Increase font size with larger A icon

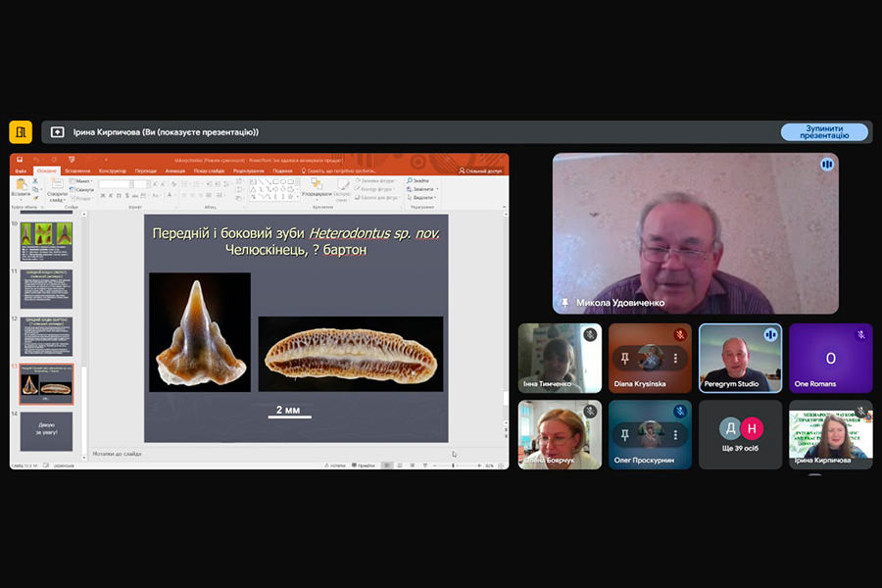coord(155,184)
